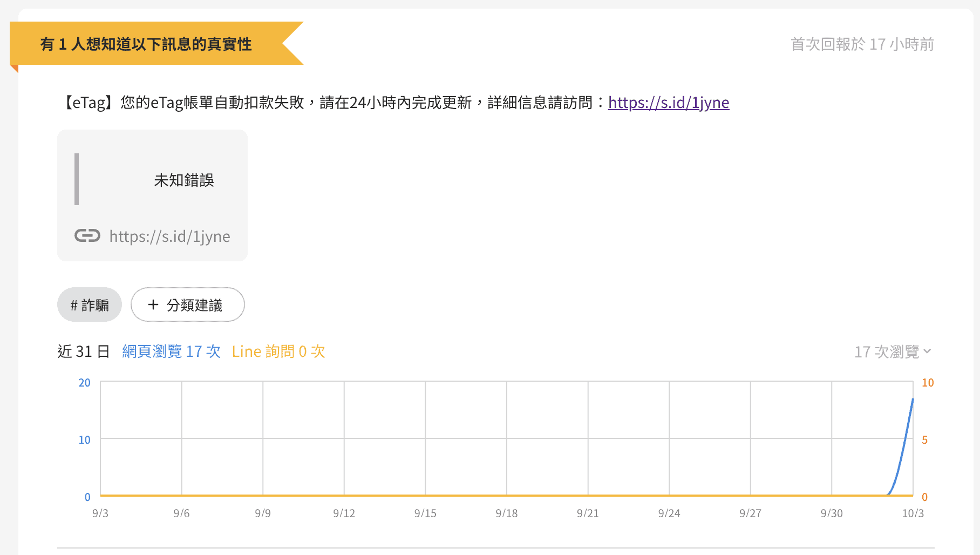Click the 10/3 date label on chart axis
The image size is (980, 555).
coord(913,513)
